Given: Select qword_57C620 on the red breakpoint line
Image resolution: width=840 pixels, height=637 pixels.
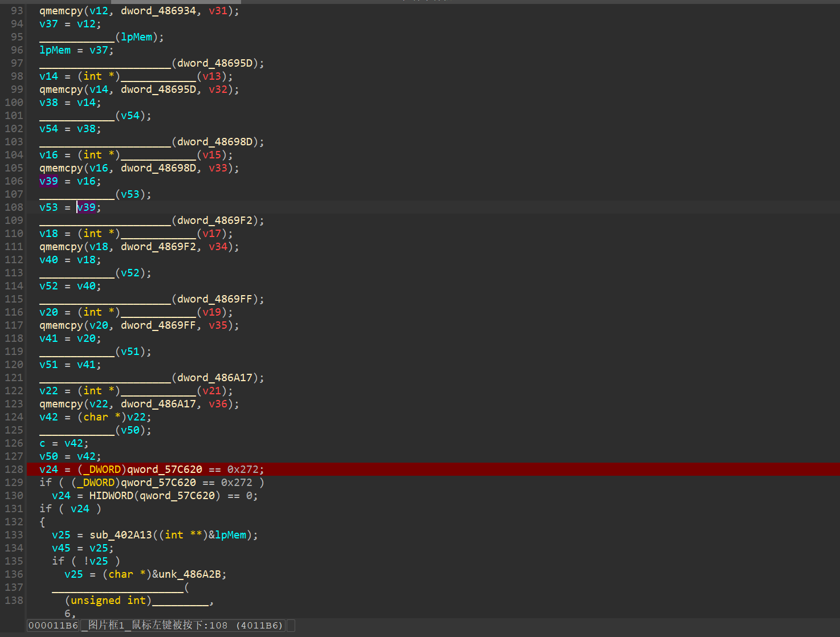Looking at the screenshot, I should click(164, 469).
